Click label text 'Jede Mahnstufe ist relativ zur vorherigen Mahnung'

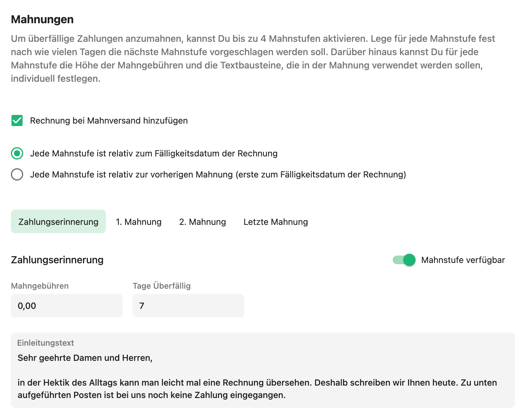tap(131, 174)
